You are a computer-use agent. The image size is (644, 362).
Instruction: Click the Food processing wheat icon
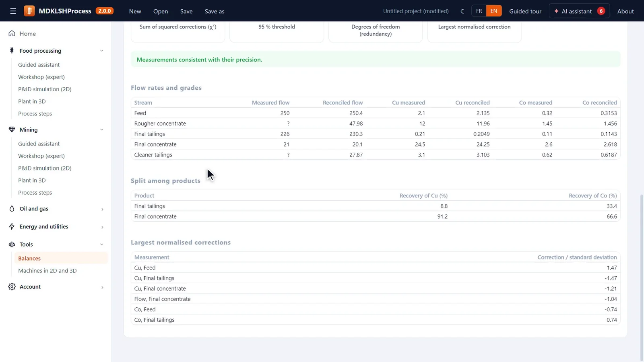pos(12,51)
